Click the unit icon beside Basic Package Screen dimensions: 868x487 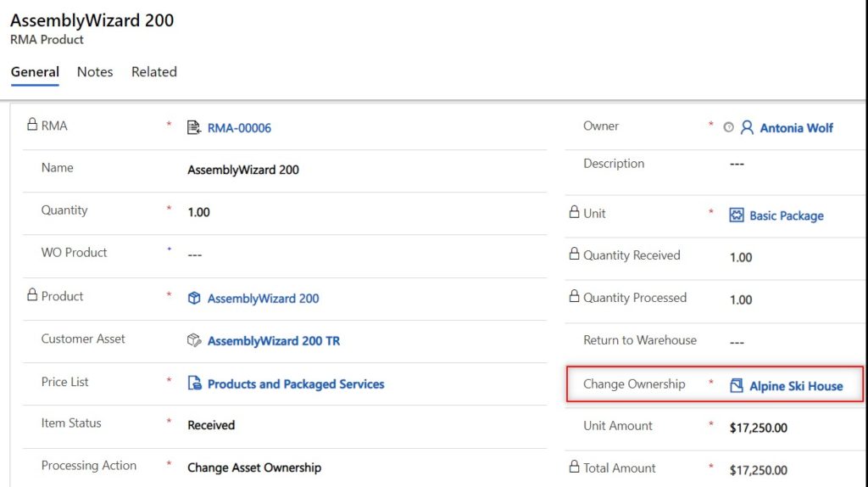click(x=737, y=215)
